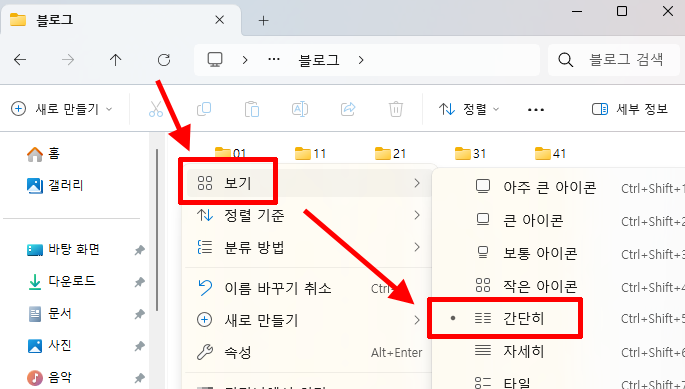
Task: Open the 보기 context menu item
Action: pyautogui.click(x=308, y=183)
